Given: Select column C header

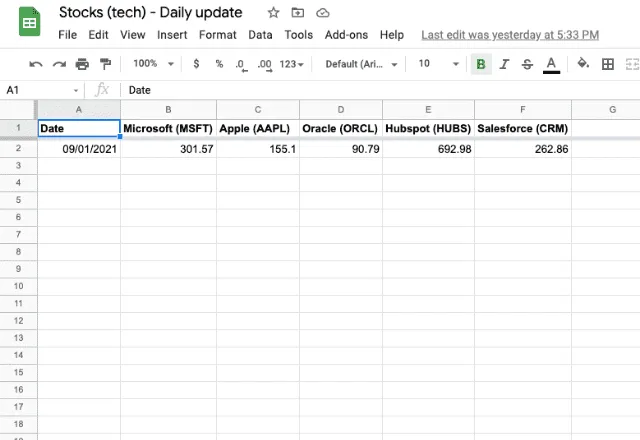Looking at the screenshot, I should click(258, 110).
